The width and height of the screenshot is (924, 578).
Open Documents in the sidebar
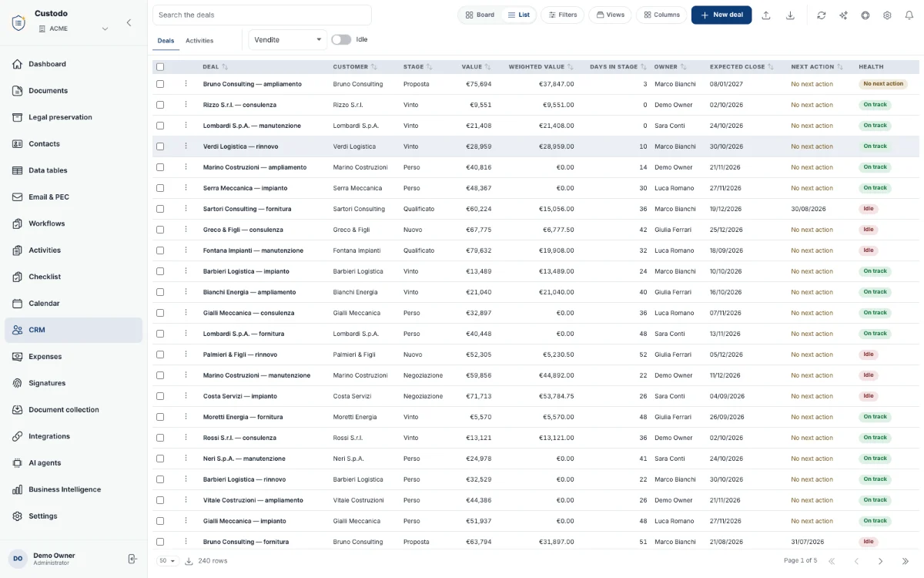(x=73, y=90)
